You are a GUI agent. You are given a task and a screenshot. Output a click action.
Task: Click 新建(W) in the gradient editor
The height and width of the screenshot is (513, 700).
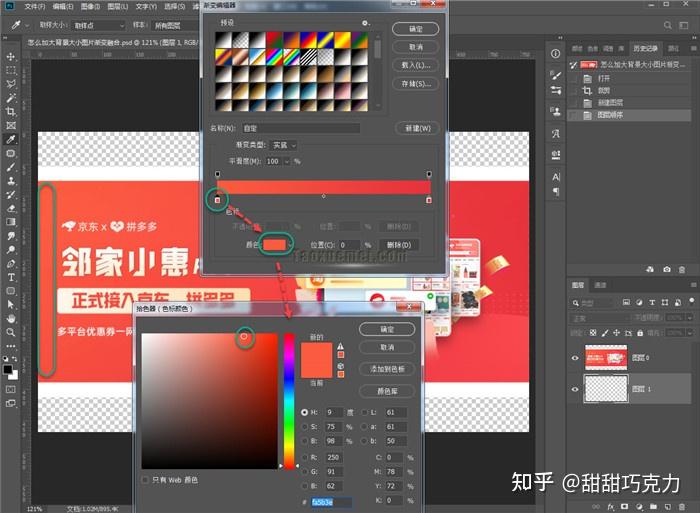coord(417,128)
